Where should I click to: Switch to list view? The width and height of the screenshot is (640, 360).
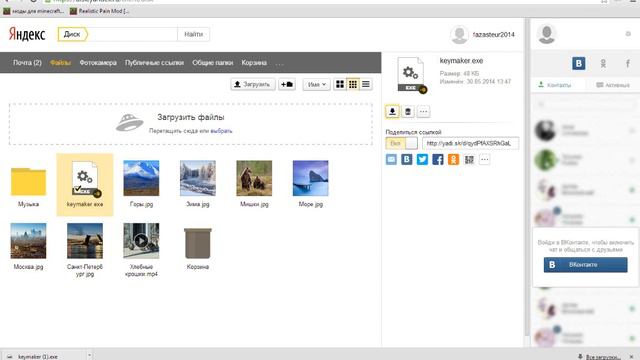click(366, 84)
